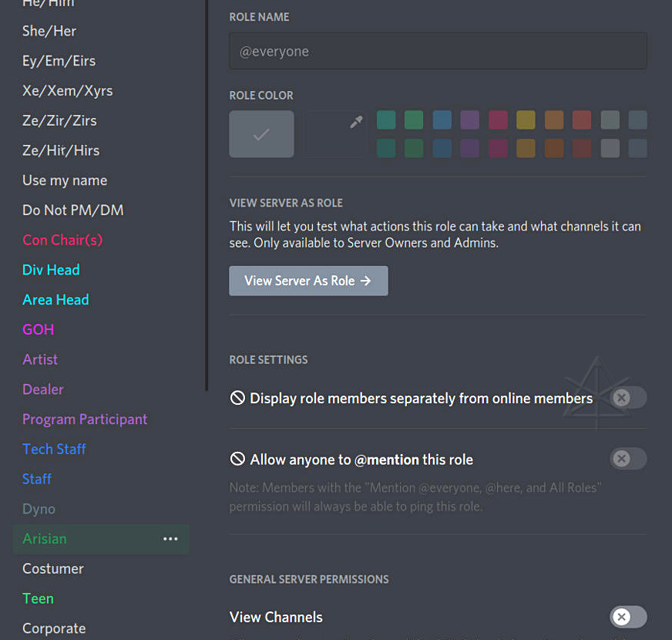Select the Tech Staff role
This screenshot has width=672, height=640.
(54, 449)
